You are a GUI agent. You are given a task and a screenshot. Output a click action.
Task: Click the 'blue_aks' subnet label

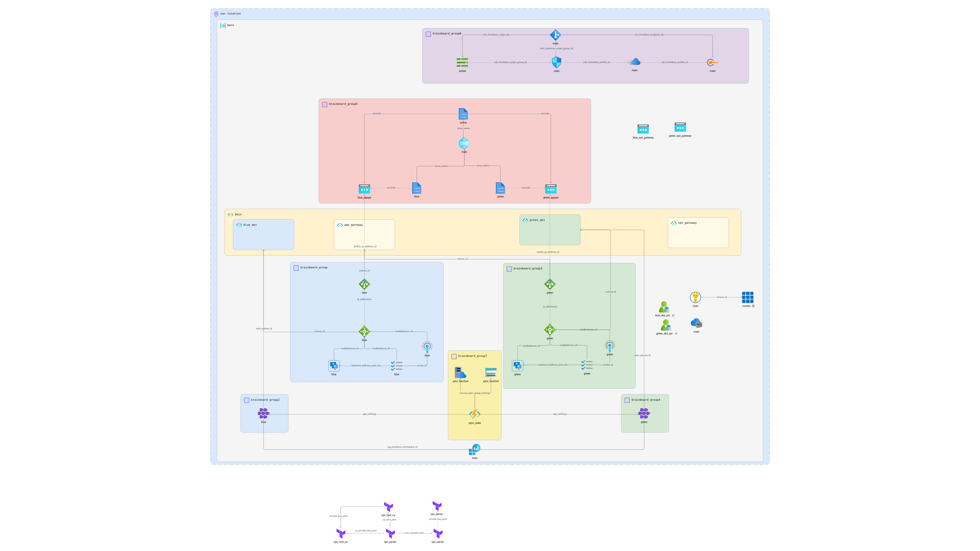pyautogui.click(x=250, y=225)
